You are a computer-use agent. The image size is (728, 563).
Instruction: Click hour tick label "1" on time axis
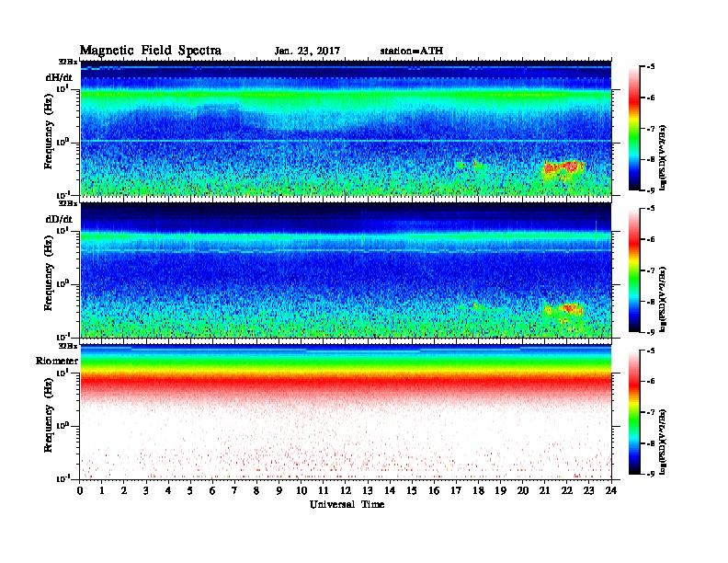coord(102,491)
